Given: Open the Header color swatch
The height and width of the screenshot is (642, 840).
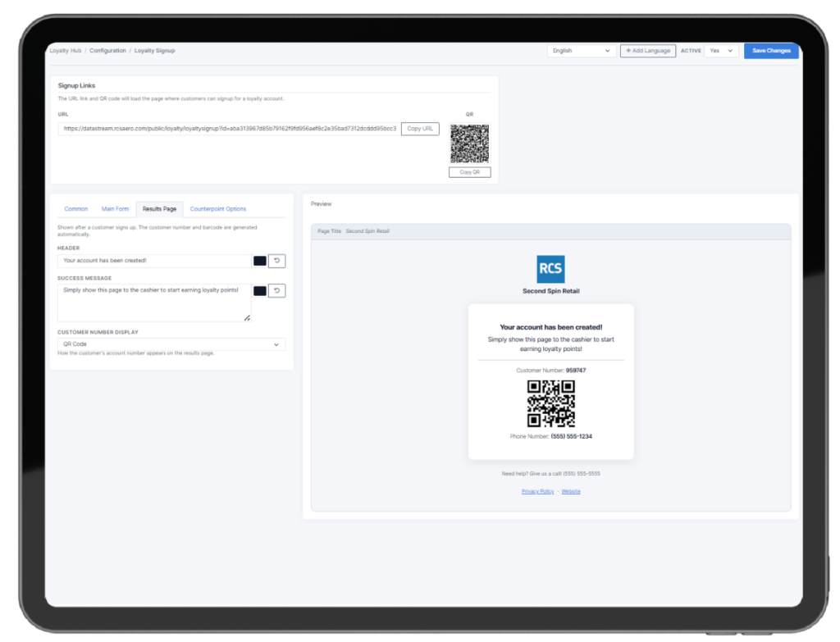Looking at the screenshot, I should pyautogui.click(x=260, y=261).
